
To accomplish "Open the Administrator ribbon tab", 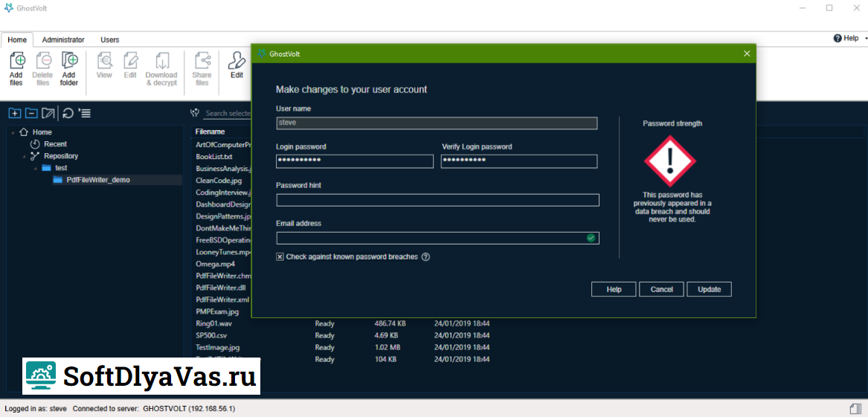I will pyautogui.click(x=63, y=40).
